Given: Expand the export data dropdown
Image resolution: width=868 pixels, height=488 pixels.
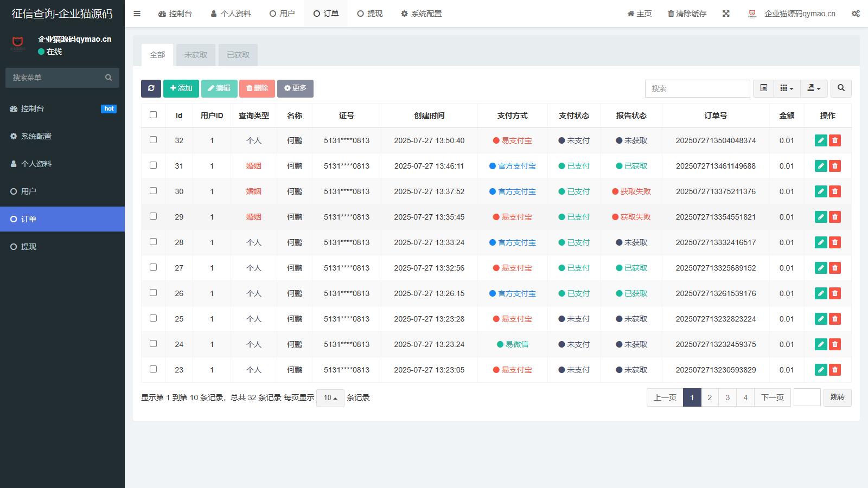Looking at the screenshot, I should tap(814, 88).
